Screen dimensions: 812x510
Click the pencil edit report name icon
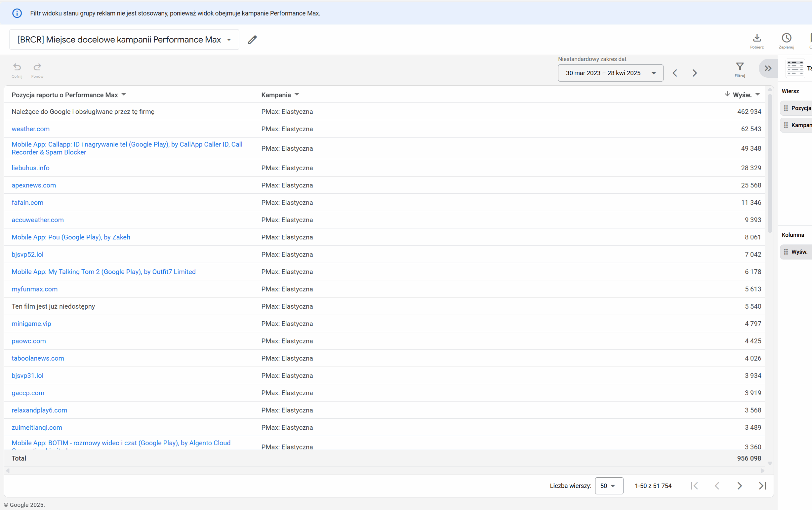tap(252, 40)
